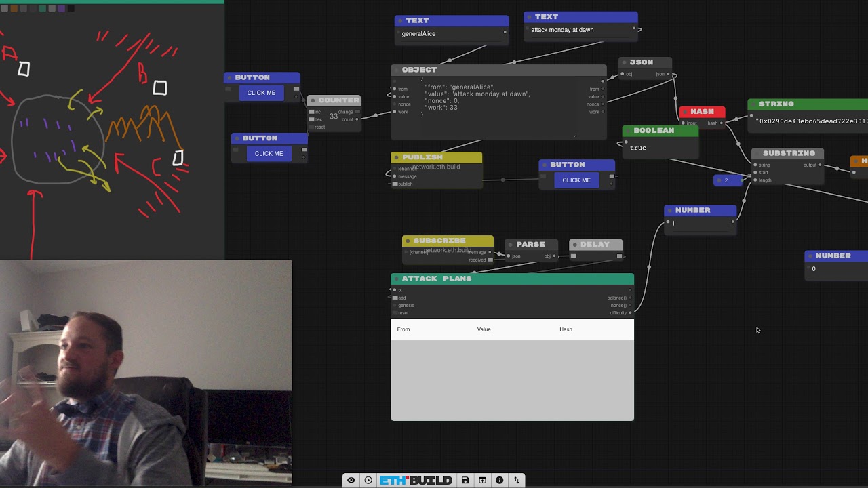Click the String node hash output text
The height and width of the screenshot is (488, 868).
coord(812,121)
